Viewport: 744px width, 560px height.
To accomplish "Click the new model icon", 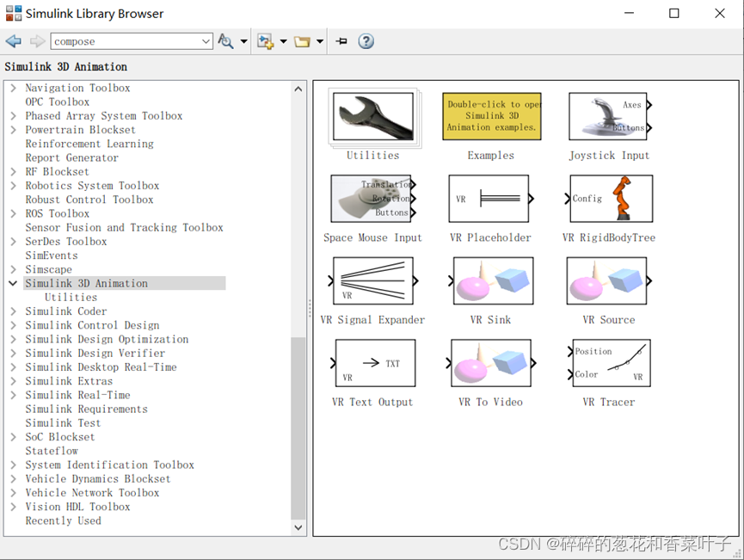I will [266, 41].
